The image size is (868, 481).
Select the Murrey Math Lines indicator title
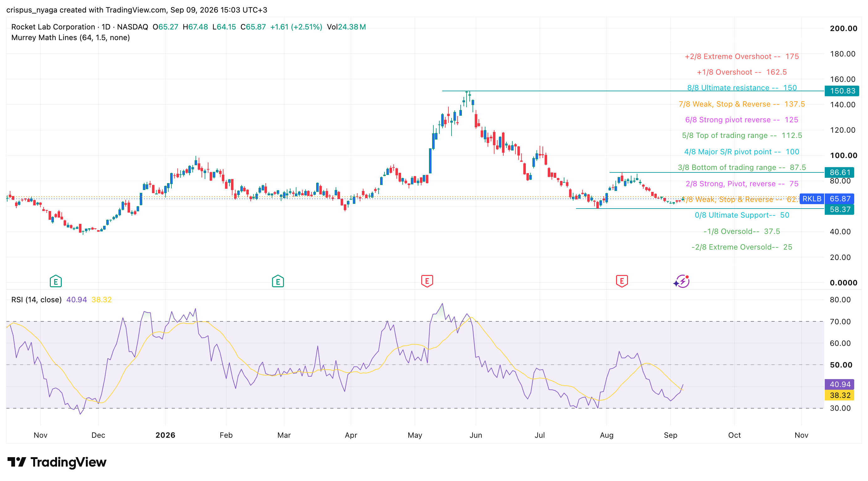coord(71,37)
